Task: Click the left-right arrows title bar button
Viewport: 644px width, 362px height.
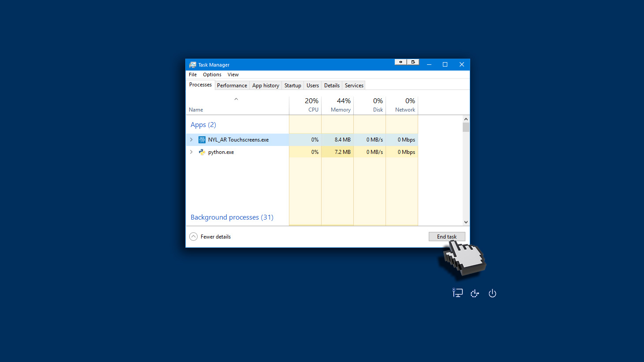Action: click(401, 62)
